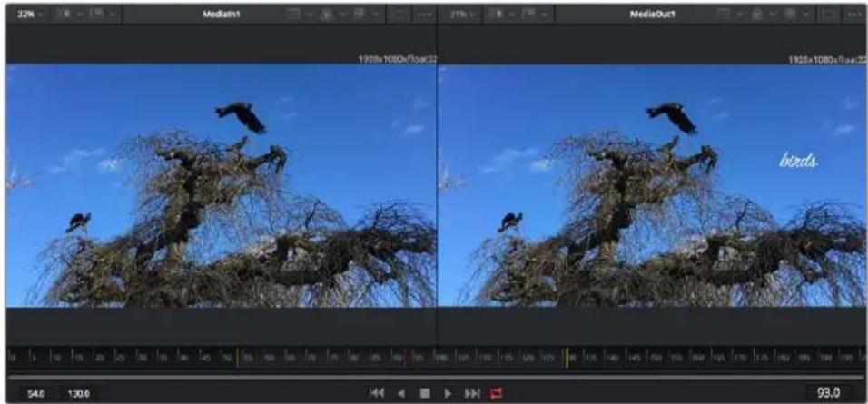Open the three-dot options menu of MediaOut1 viewer

coord(855,15)
